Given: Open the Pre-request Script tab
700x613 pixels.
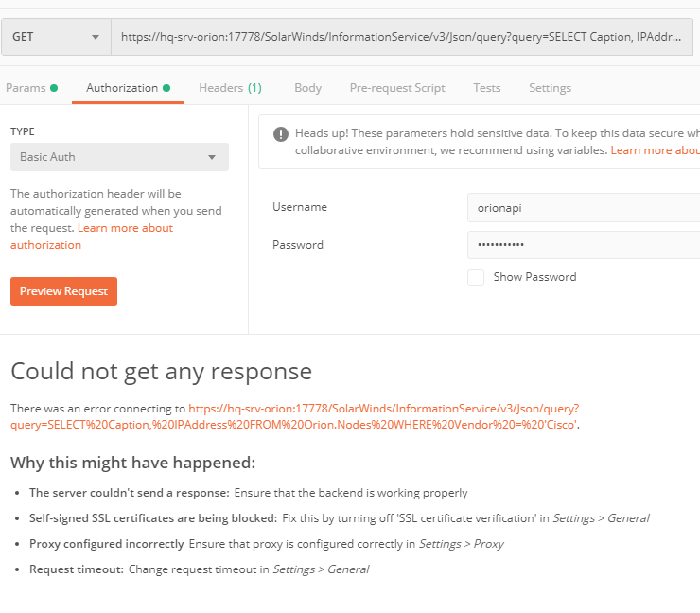Looking at the screenshot, I should [x=397, y=88].
